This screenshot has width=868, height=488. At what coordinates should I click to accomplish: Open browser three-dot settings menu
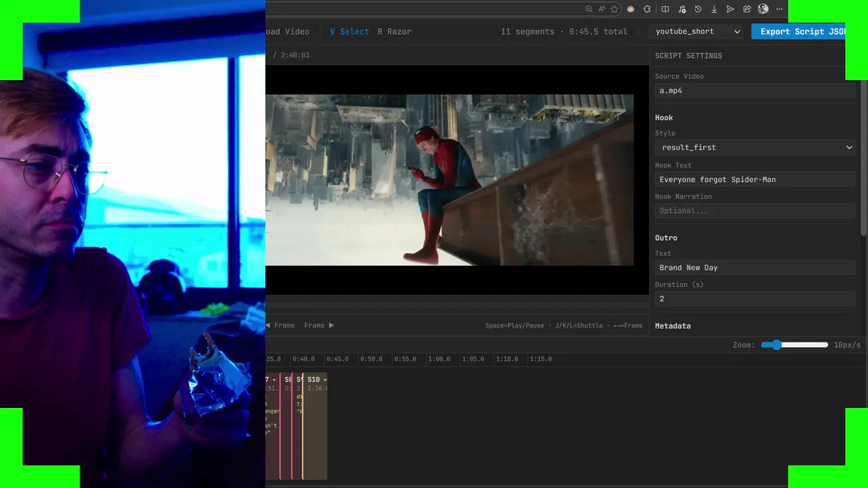(779, 9)
